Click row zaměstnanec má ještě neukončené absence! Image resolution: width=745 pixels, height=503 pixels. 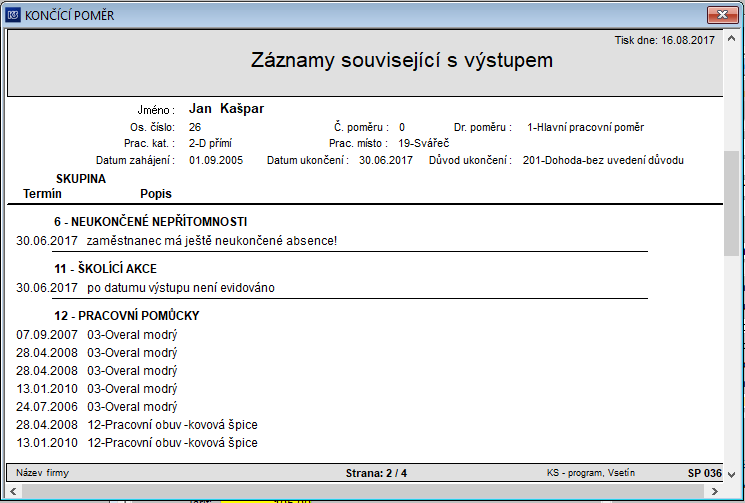(x=177, y=241)
